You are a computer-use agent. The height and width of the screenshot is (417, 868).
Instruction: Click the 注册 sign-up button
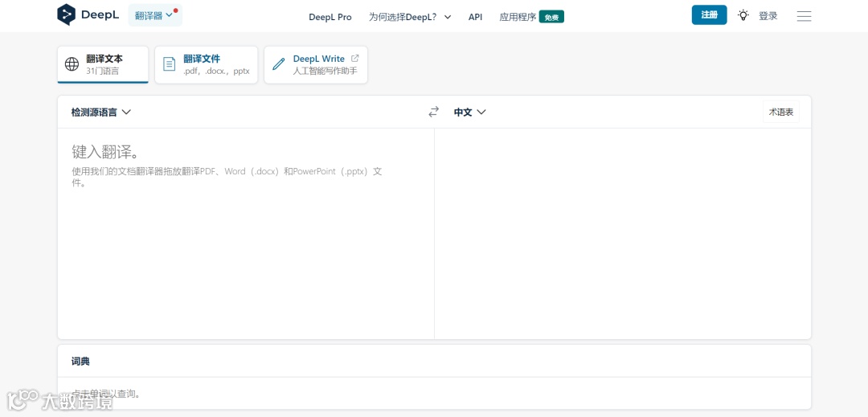(x=709, y=15)
